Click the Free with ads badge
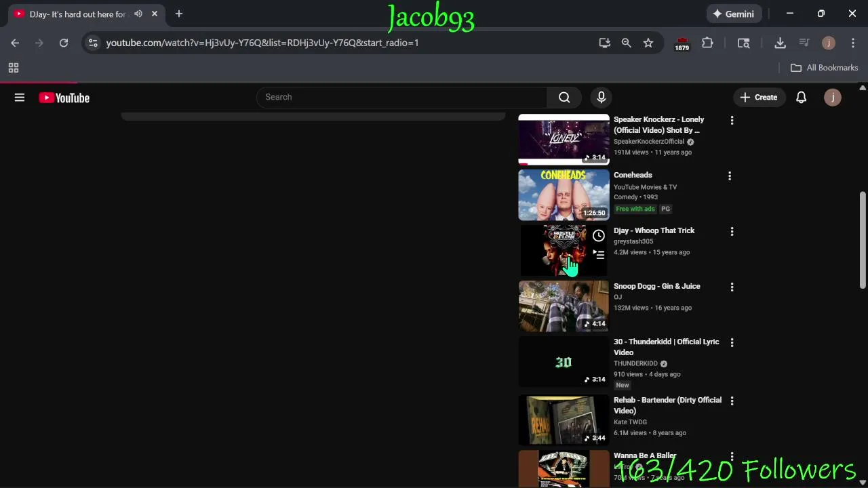 tap(635, 209)
